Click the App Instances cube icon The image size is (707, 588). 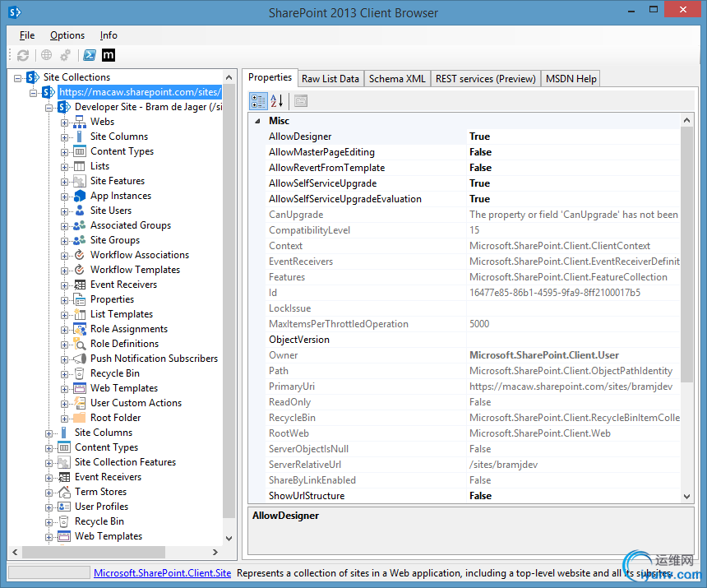tap(80, 196)
